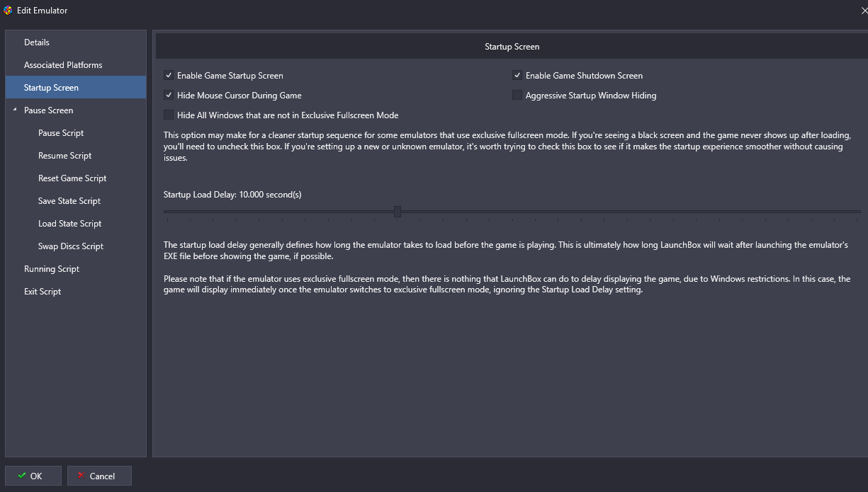Uncheck Enable Game Shutdown Screen
The width and height of the screenshot is (868, 492).
tap(517, 75)
